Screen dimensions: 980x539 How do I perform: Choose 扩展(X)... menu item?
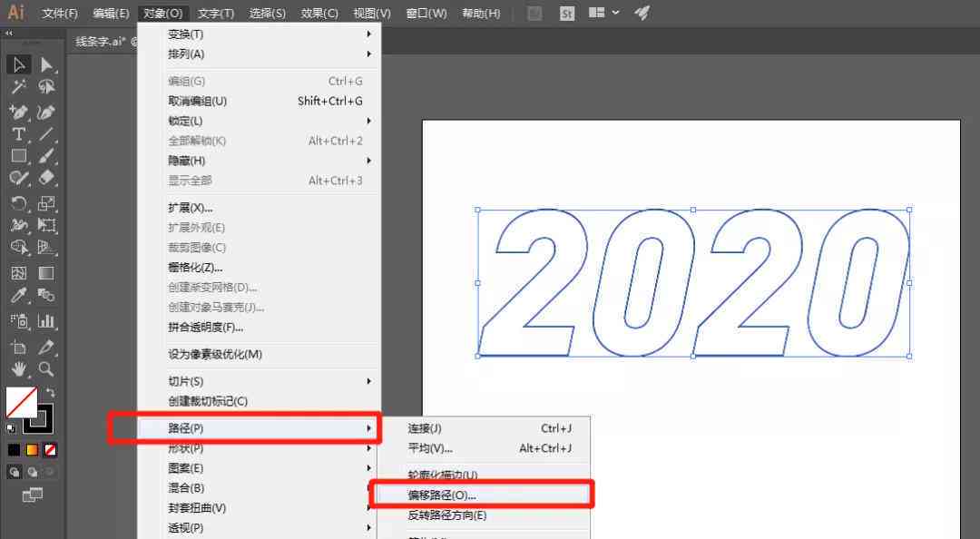[x=260, y=208]
